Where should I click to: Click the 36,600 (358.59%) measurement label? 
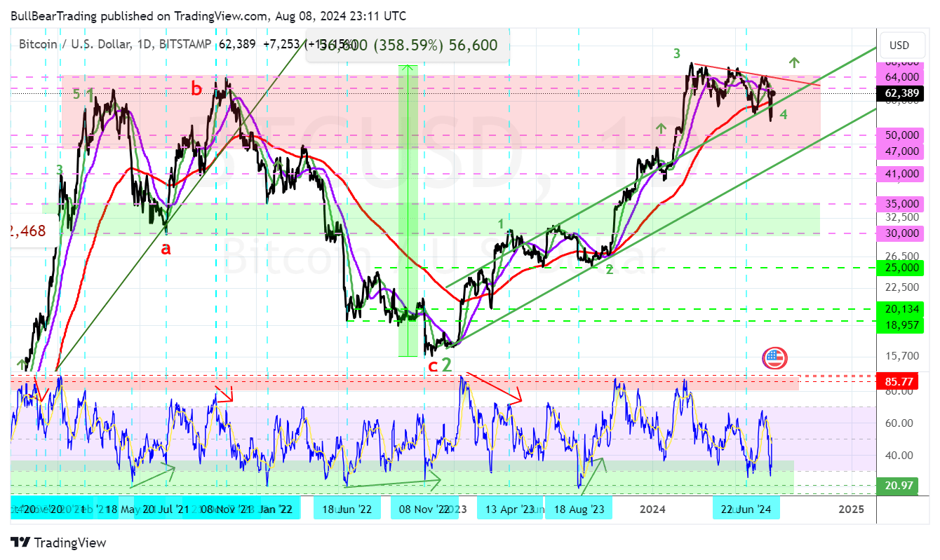click(x=409, y=46)
